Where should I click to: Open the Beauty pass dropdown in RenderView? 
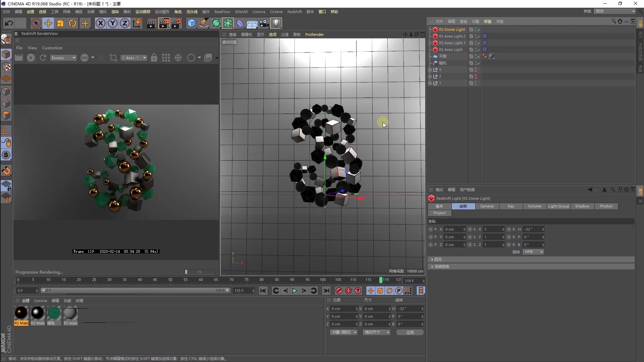point(63,58)
